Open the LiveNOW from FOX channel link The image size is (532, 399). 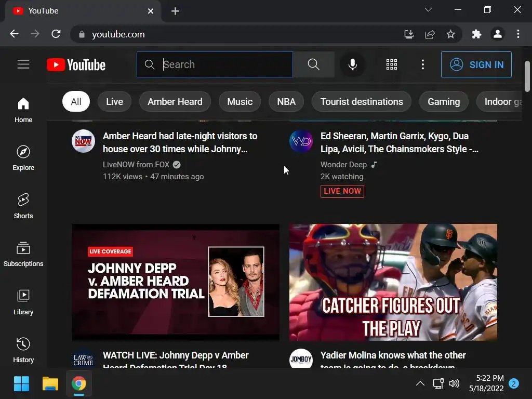(136, 165)
